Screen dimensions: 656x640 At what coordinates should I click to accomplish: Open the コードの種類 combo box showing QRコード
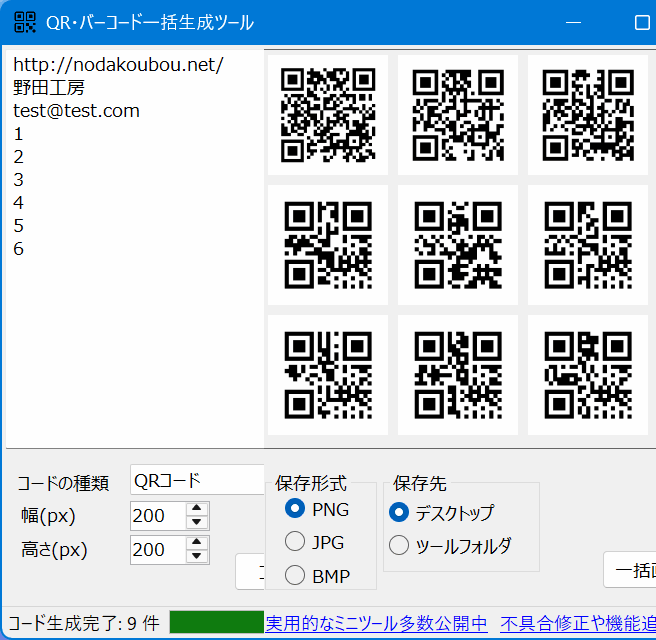click(x=197, y=480)
